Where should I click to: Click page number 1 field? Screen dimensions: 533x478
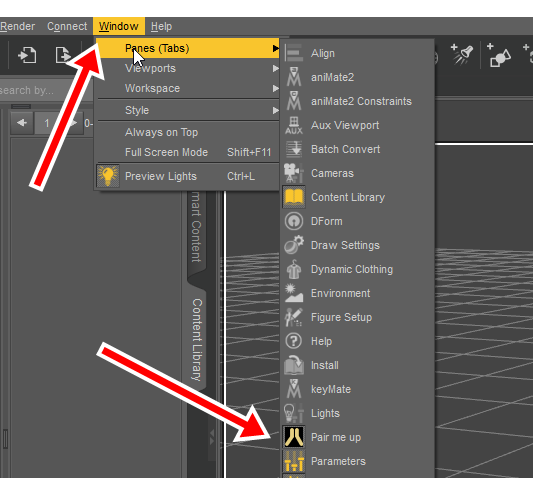(47, 123)
